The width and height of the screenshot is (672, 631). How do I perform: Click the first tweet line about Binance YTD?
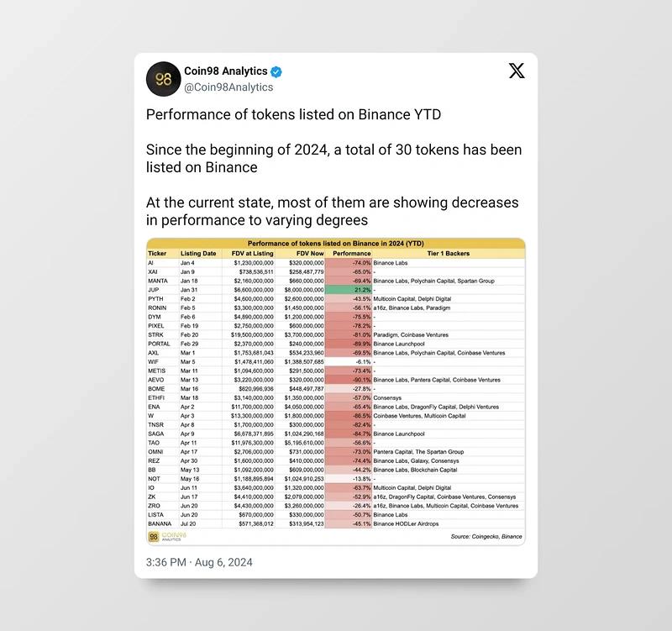293,114
